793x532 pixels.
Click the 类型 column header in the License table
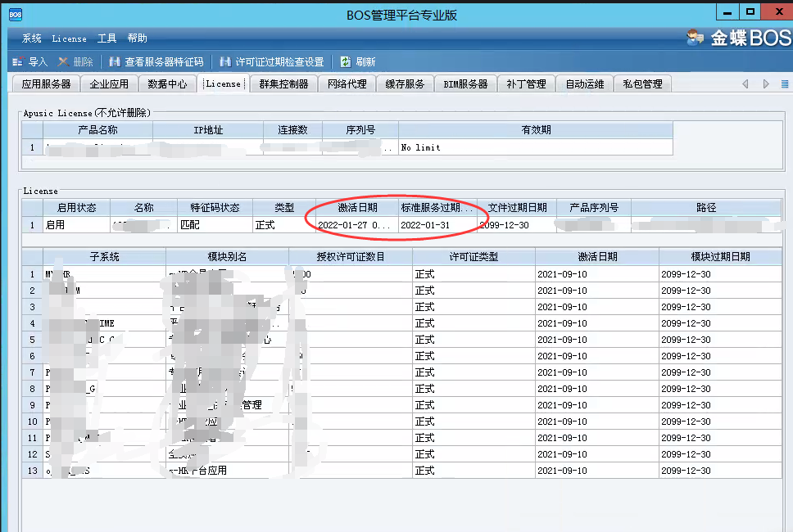(284, 208)
